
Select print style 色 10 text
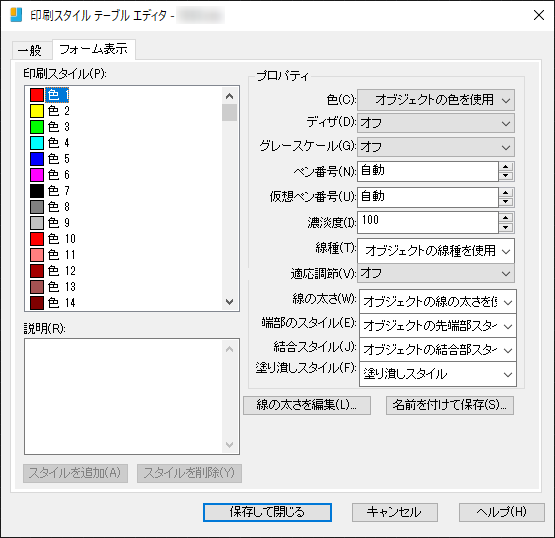coord(62,239)
